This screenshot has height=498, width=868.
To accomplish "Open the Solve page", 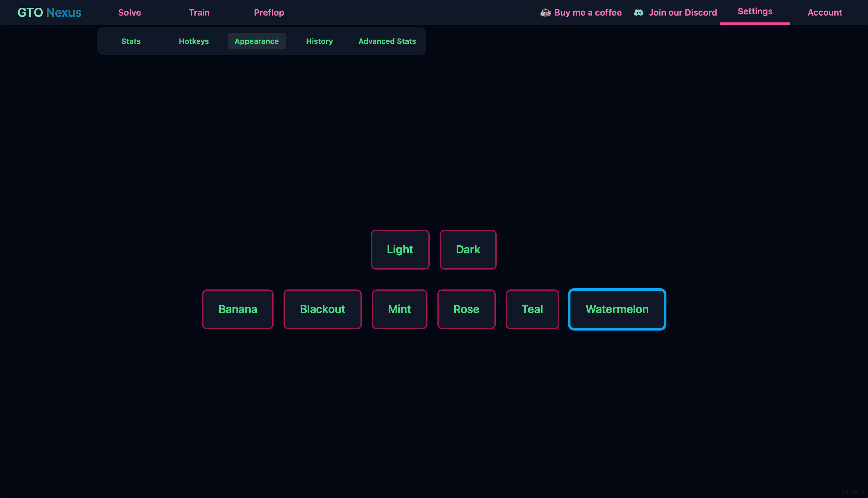I will [129, 13].
